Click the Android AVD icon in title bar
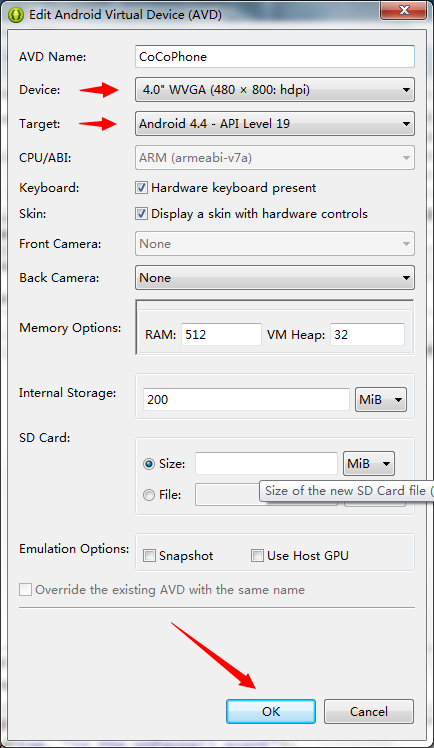This screenshot has height=748, width=434. [16, 15]
